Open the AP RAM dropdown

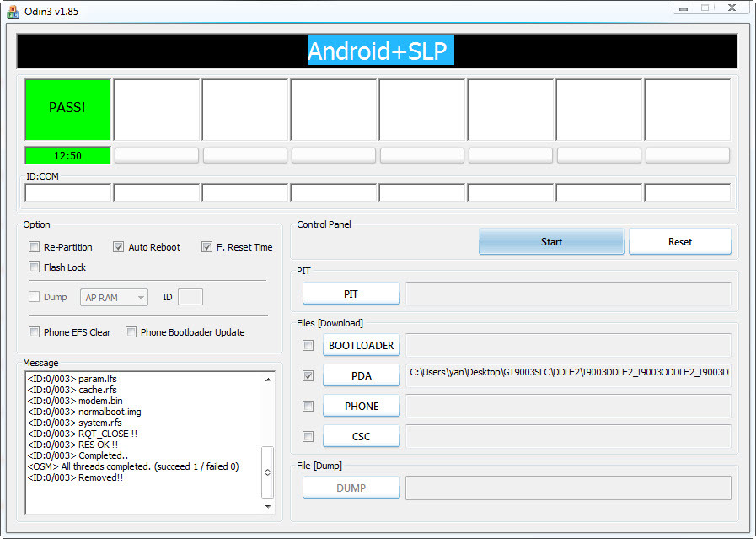(x=115, y=298)
